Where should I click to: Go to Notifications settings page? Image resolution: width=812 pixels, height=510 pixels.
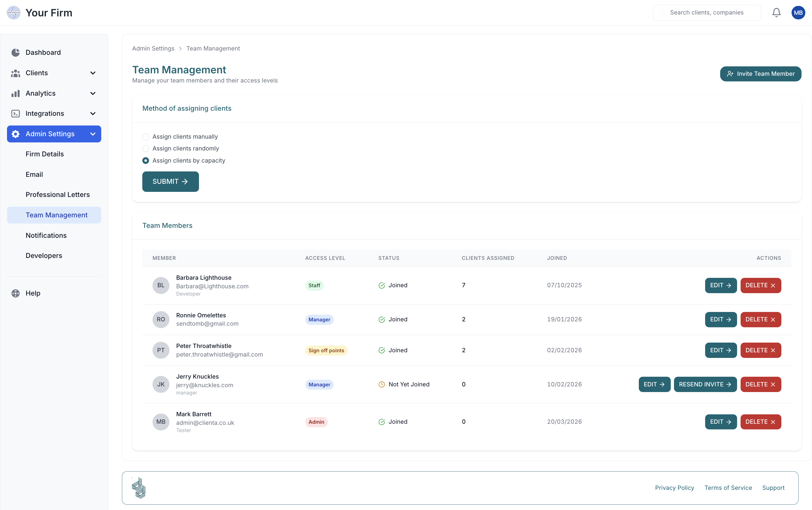[x=46, y=235]
